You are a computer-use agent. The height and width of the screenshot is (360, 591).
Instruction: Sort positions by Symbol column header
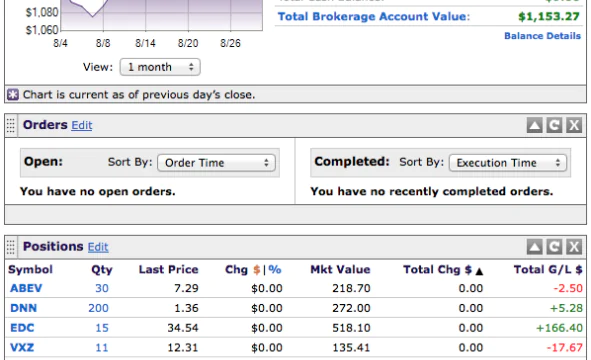click(x=31, y=270)
